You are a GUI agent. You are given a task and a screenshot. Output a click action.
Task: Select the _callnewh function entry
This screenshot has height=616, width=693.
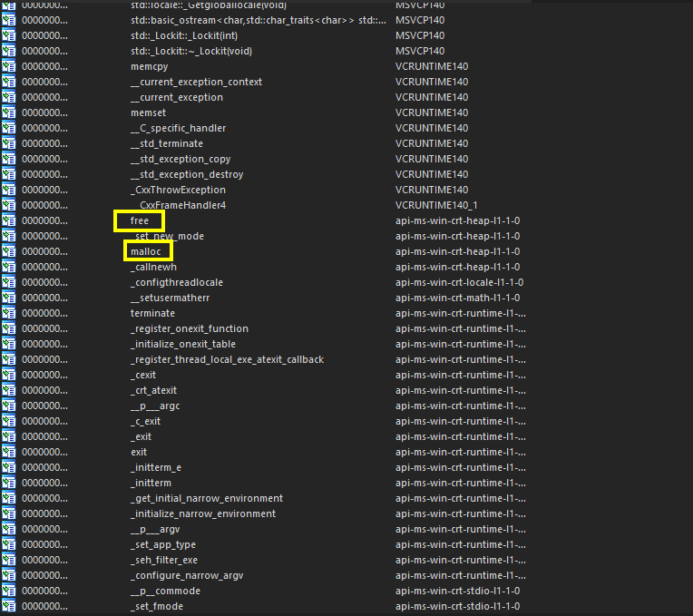click(153, 267)
